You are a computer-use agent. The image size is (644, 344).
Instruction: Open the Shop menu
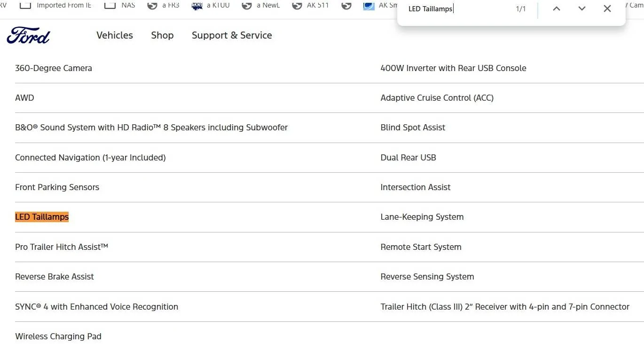click(162, 35)
